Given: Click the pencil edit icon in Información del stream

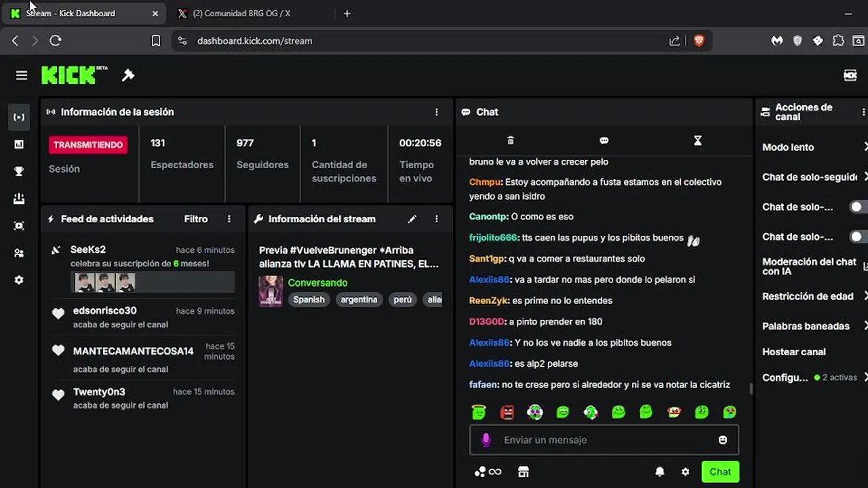Looking at the screenshot, I should 412,219.
